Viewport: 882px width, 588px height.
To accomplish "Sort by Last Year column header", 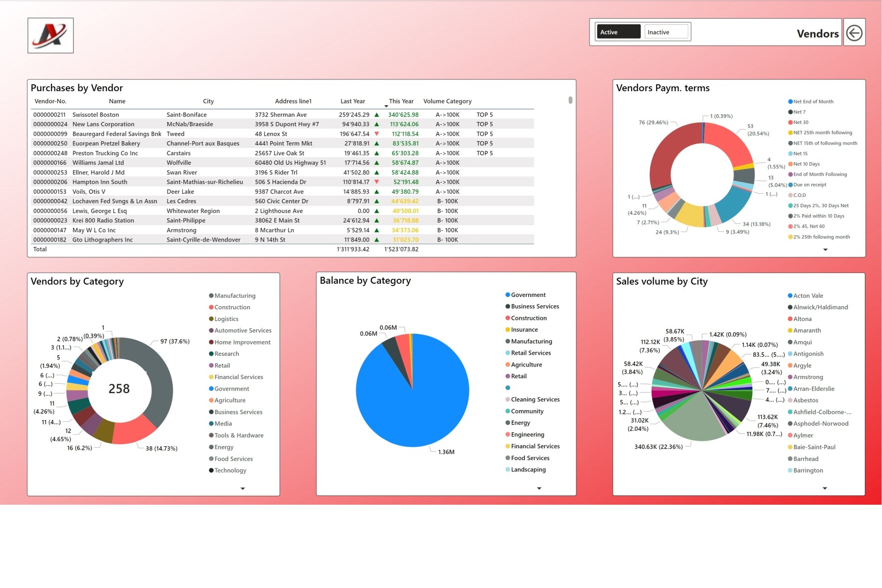I will point(353,101).
